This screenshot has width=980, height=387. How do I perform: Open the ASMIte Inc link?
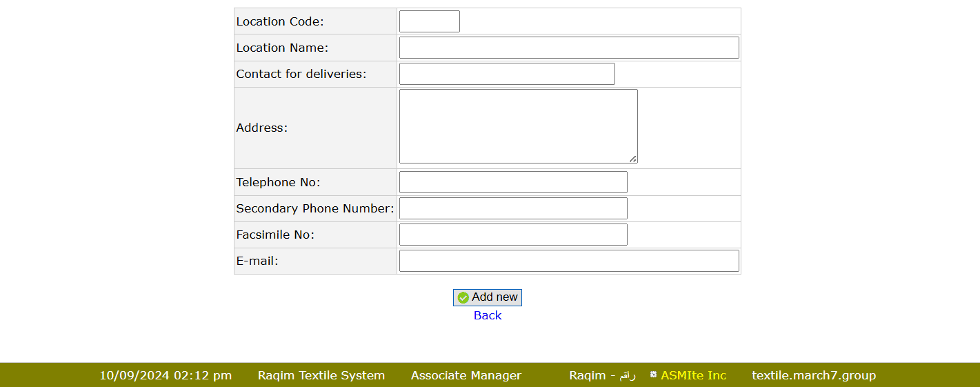(693, 375)
